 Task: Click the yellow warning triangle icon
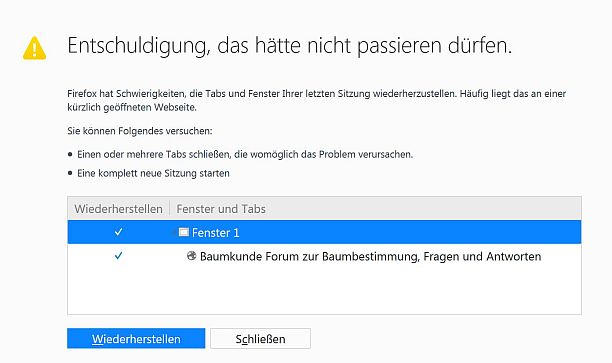pyautogui.click(x=35, y=48)
